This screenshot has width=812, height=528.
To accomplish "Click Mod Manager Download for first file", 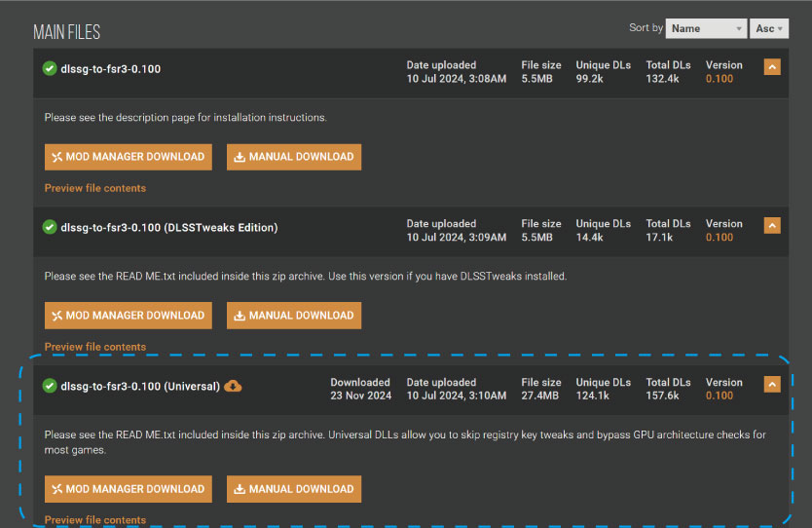I will [129, 157].
